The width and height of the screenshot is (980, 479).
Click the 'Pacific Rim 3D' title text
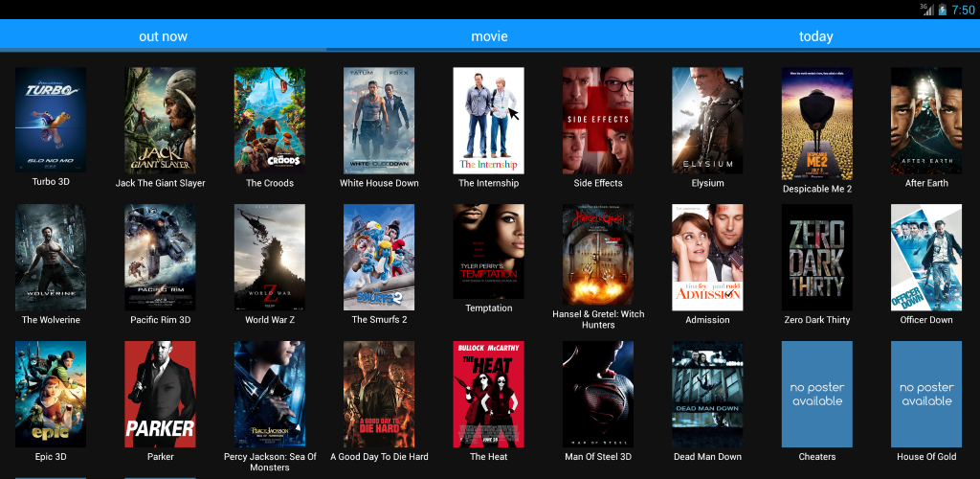(x=160, y=320)
